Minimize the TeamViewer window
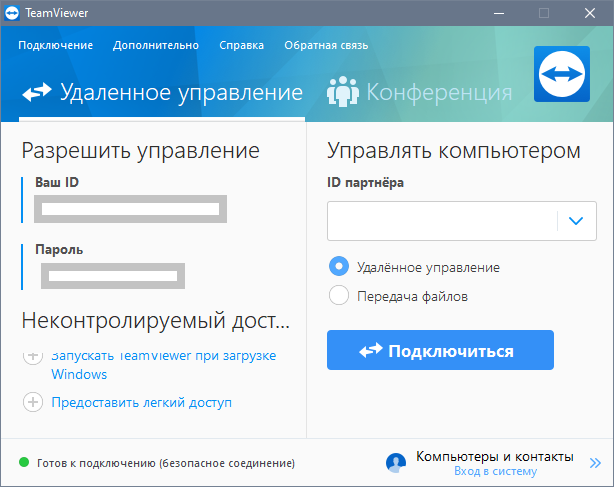 point(498,13)
